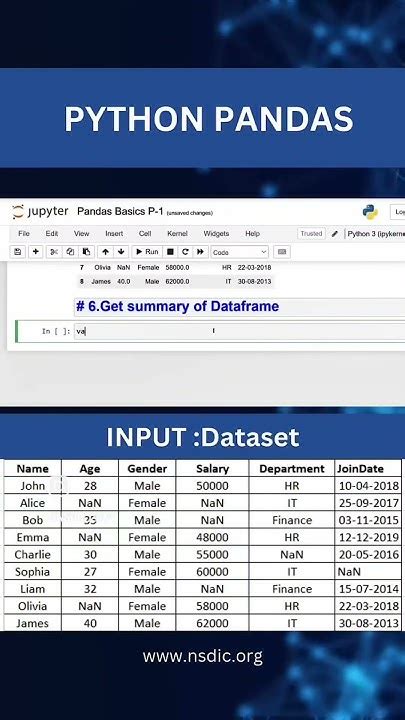Move selected cell down arrow
Screen dimensions: 405x720
[x=121, y=252]
